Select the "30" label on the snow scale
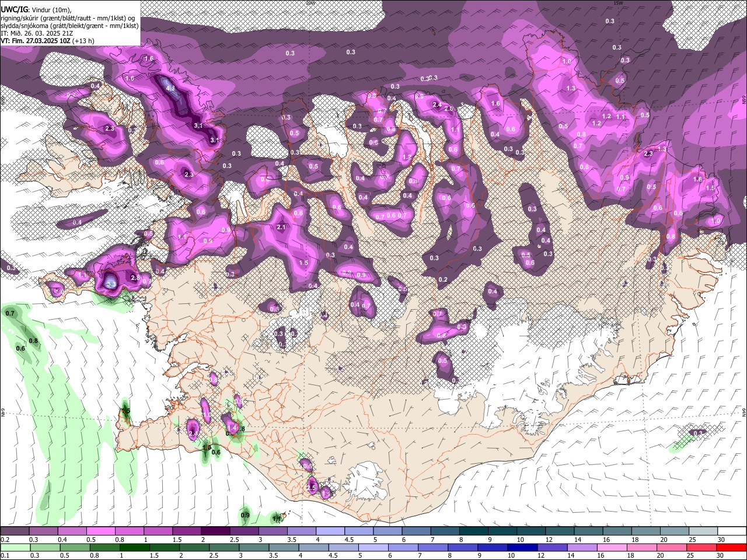747x560 pixels. pos(721,540)
